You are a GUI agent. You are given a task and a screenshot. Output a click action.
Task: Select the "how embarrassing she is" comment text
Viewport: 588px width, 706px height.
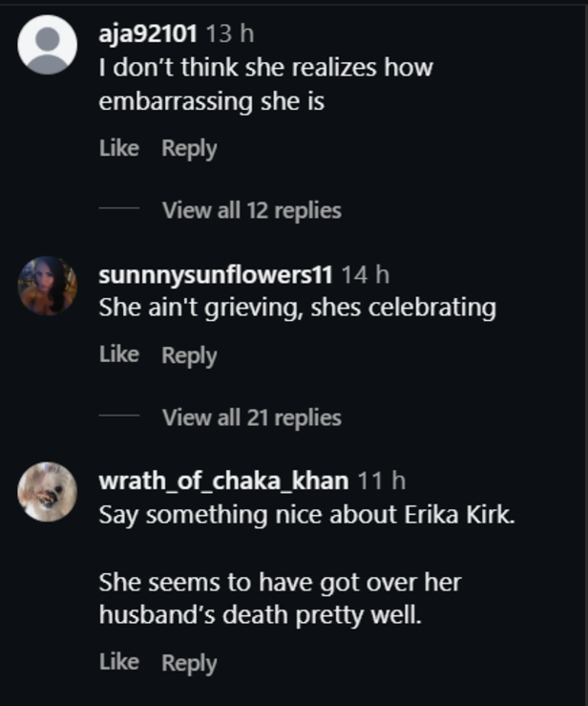[x=265, y=85]
